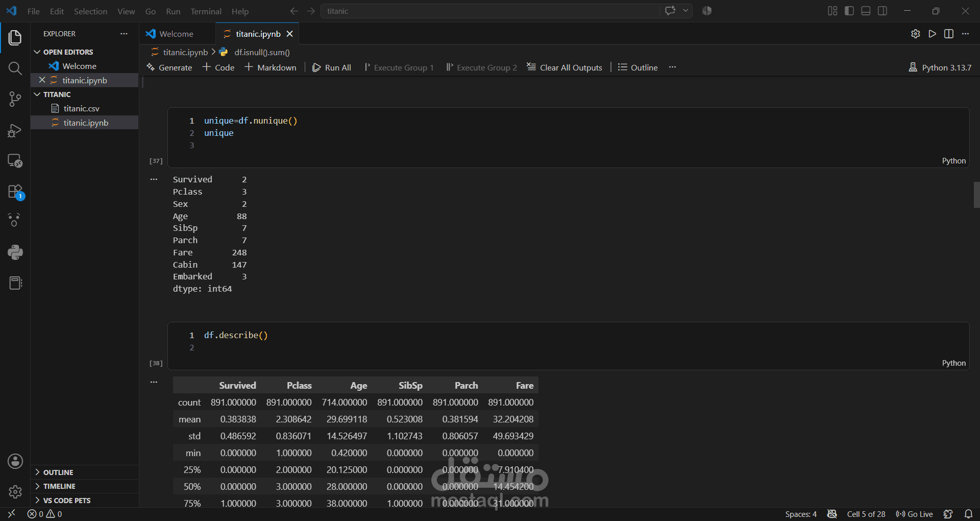Open the Selection menu
The width and height of the screenshot is (980, 521).
pyautogui.click(x=90, y=11)
